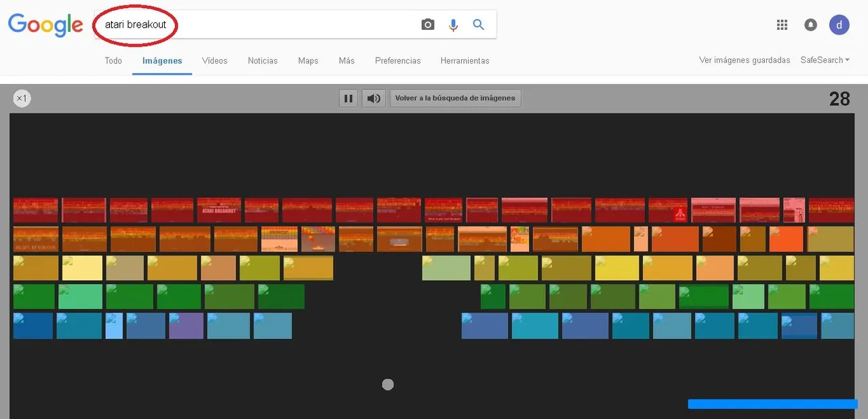The image size is (868, 419).
Task: Open the Google apps grid
Action: click(782, 25)
